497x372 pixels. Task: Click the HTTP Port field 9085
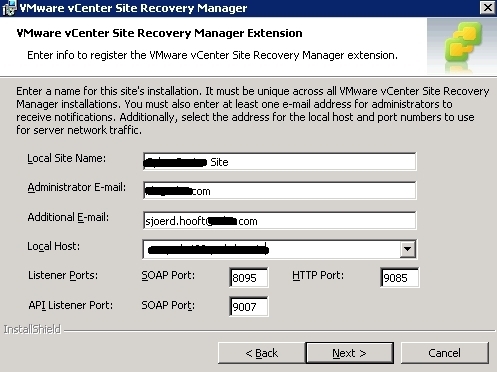point(399,277)
